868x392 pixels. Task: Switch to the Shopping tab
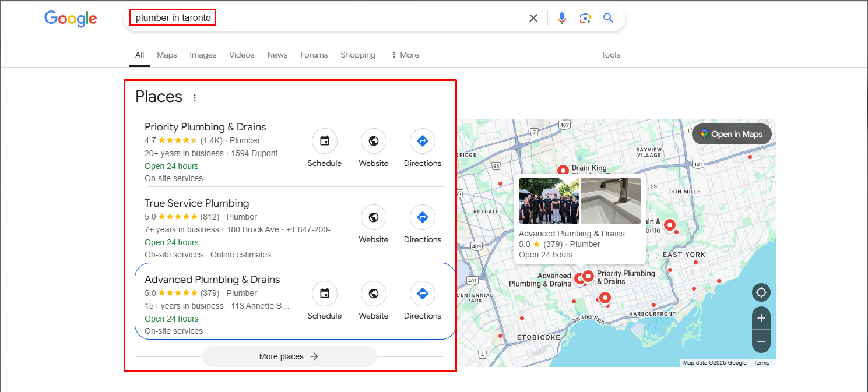click(358, 55)
